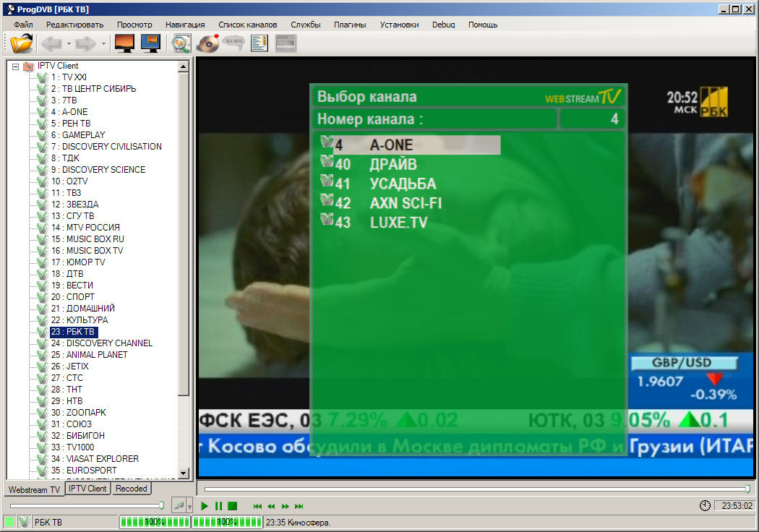
Task: Open the forward-history dropdown arrow
Action: point(103,44)
